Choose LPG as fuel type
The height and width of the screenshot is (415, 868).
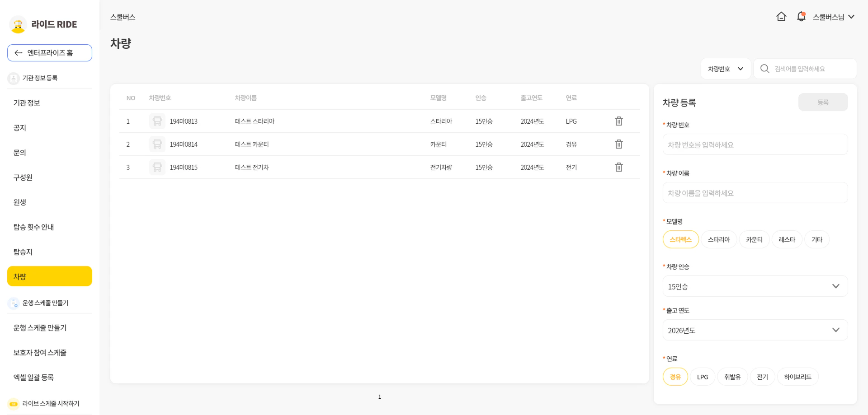tap(703, 377)
